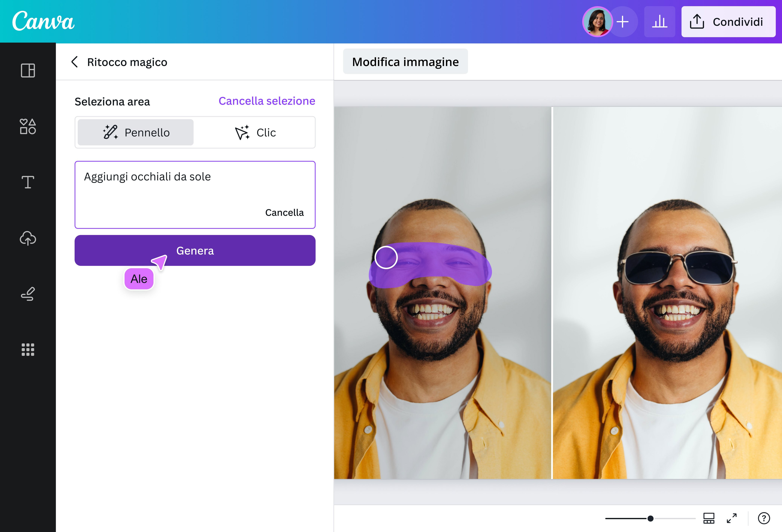Switch selection mode to Clic
The image size is (782, 532).
coord(255,132)
